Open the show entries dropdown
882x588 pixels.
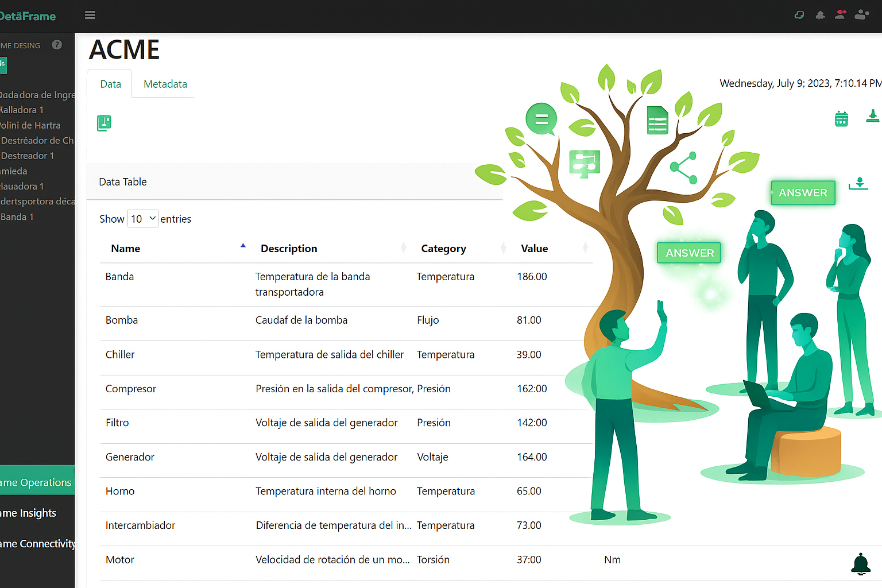coord(143,219)
